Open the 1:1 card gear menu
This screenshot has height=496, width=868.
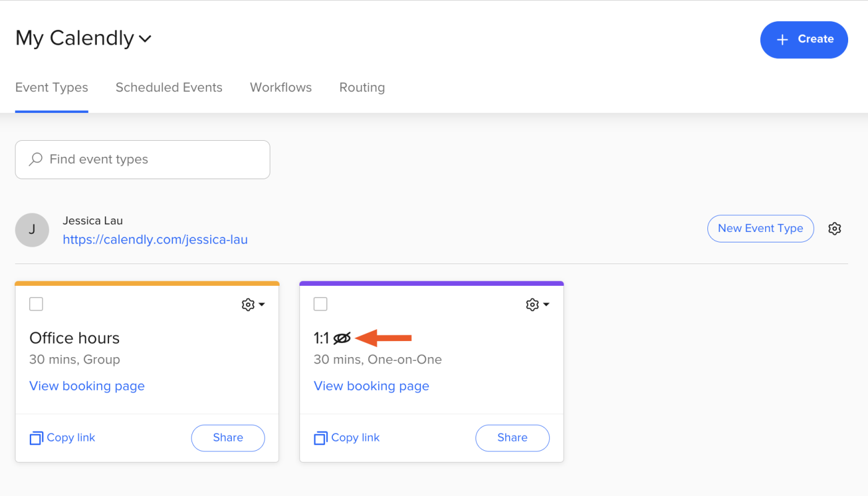(538, 304)
